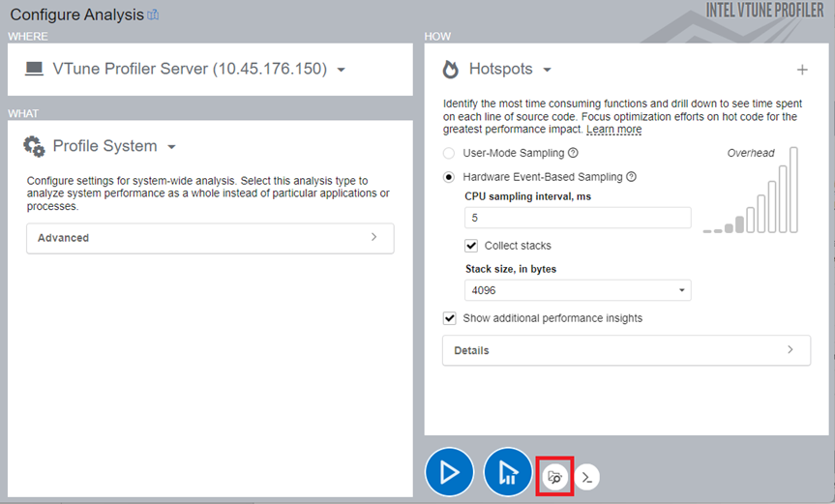835x504 pixels.
Task: Uncheck Show additional performance insights
Action: click(x=449, y=318)
